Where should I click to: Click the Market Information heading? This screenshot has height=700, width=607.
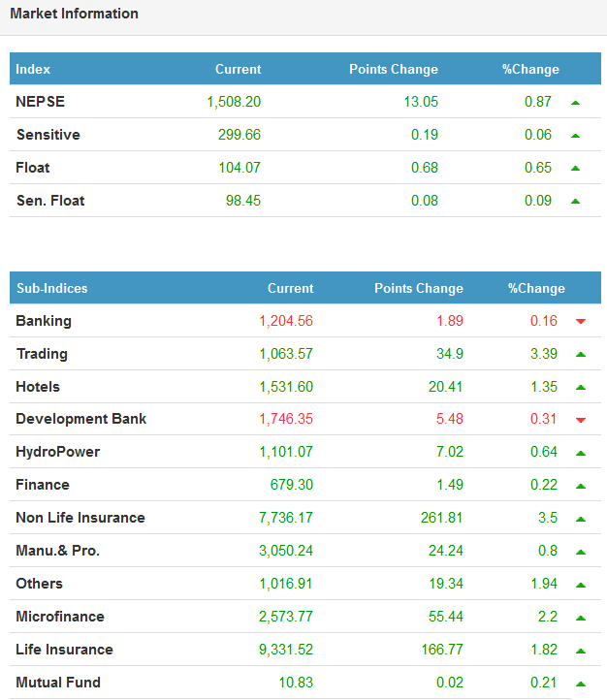[74, 14]
